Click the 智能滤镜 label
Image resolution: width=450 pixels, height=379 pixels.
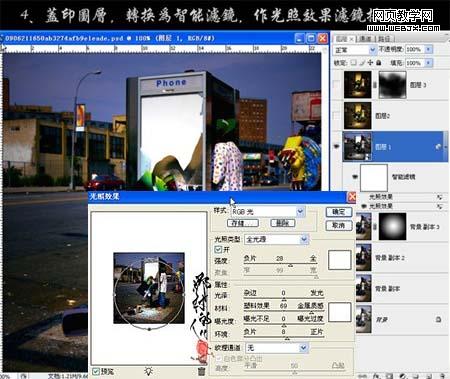[403, 177]
